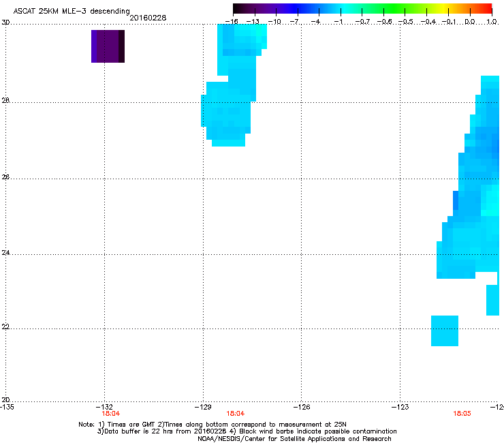
Task: Click the latitude label "30"
Action: click(5, 22)
